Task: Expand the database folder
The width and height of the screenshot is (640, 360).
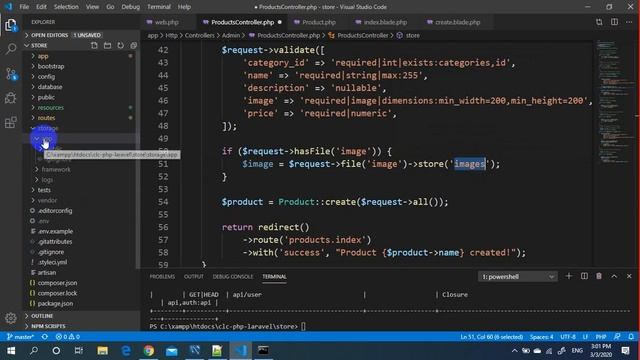Action: click(x=81, y=87)
